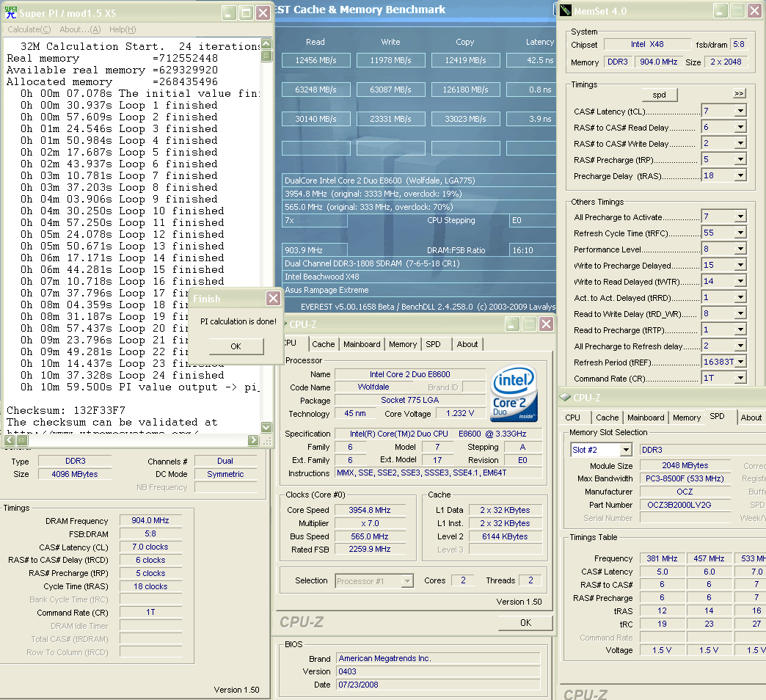Open RAS# to CAS# Write Delay dropdown

[x=740, y=143]
